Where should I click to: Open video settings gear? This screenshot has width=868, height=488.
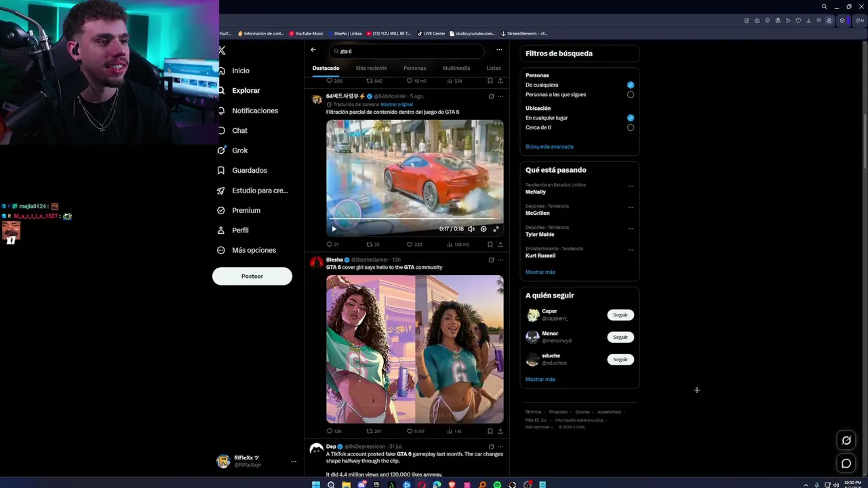[x=484, y=229]
